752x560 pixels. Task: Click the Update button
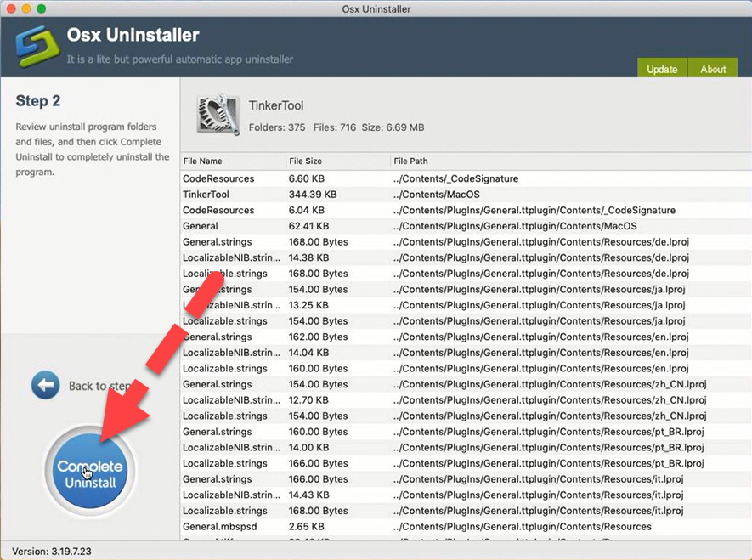(662, 68)
